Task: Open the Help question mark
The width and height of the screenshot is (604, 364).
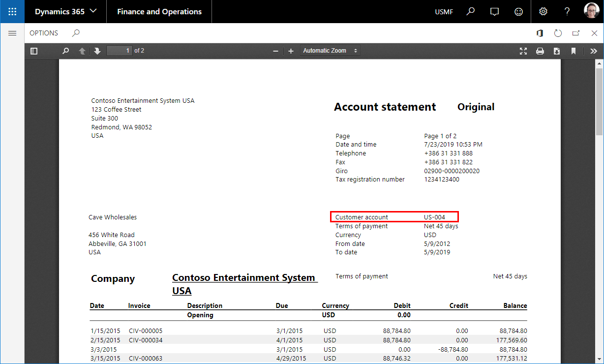Action: [567, 11]
